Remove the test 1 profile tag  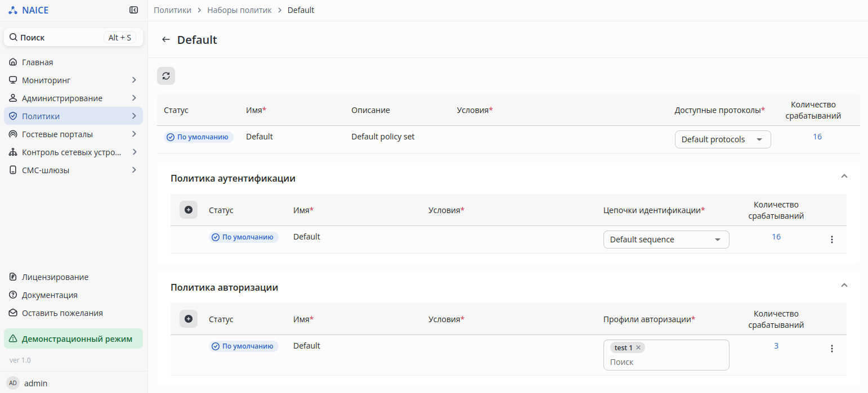pos(638,348)
